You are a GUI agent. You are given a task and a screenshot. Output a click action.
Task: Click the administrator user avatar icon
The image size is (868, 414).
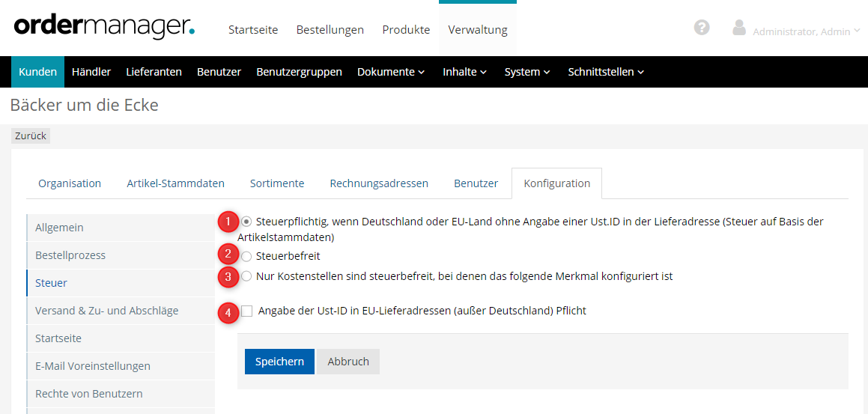point(739,28)
